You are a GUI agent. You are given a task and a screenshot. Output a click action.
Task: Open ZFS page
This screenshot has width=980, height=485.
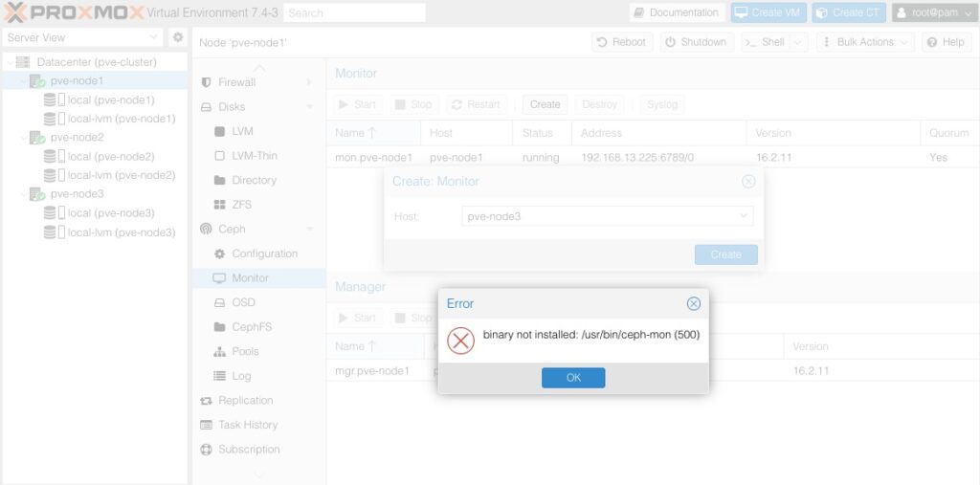tap(241, 205)
